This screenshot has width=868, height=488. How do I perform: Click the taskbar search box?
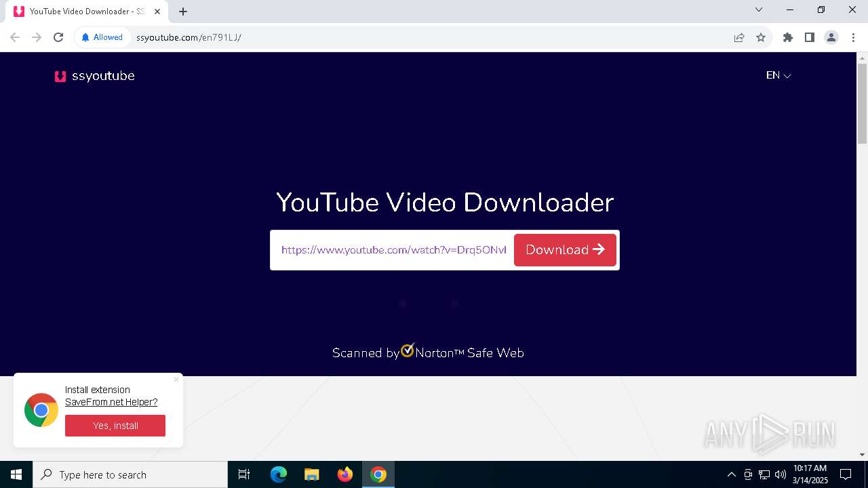point(130,474)
